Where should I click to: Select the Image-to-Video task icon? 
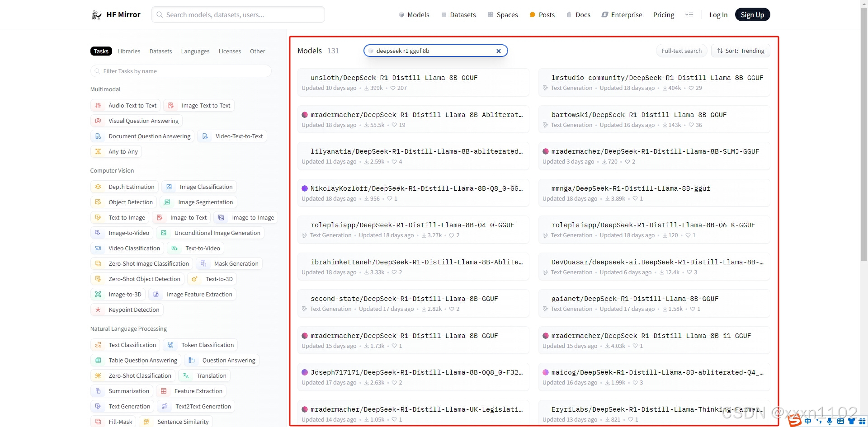[98, 233]
